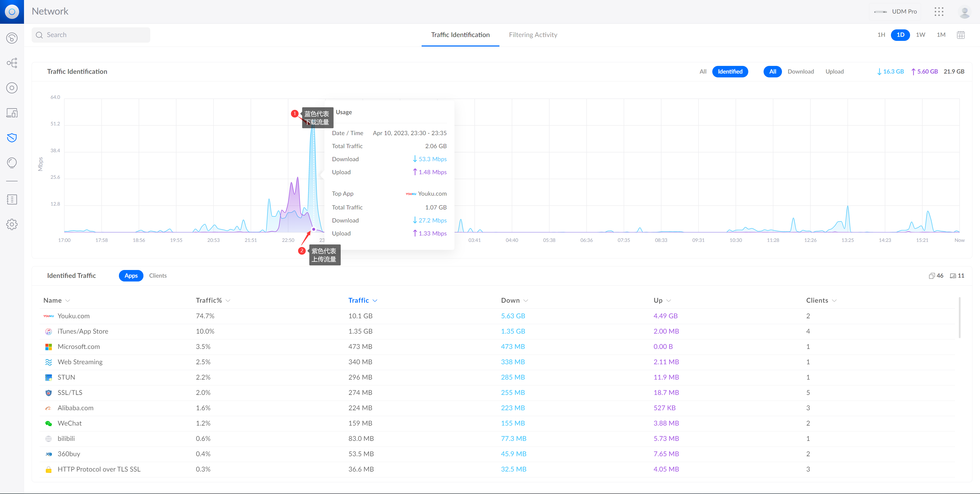Select the 1W time range
The height and width of the screenshot is (494, 980).
(920, 35)
